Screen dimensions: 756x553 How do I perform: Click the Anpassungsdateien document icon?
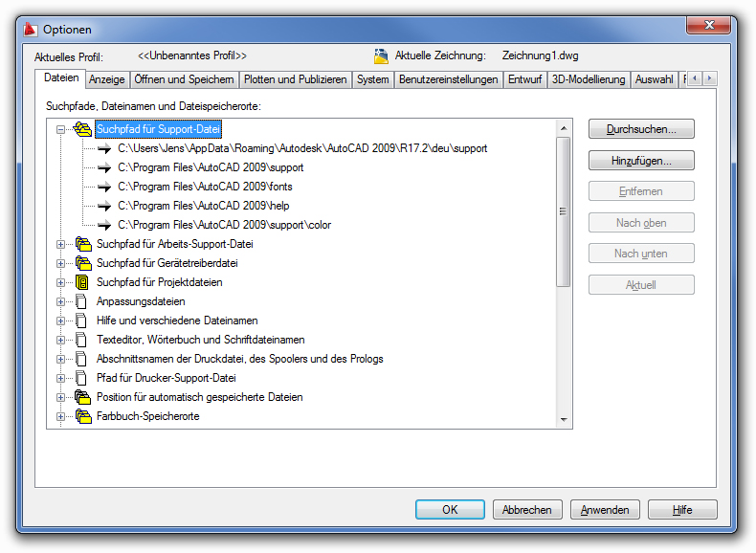pos(82,301)
